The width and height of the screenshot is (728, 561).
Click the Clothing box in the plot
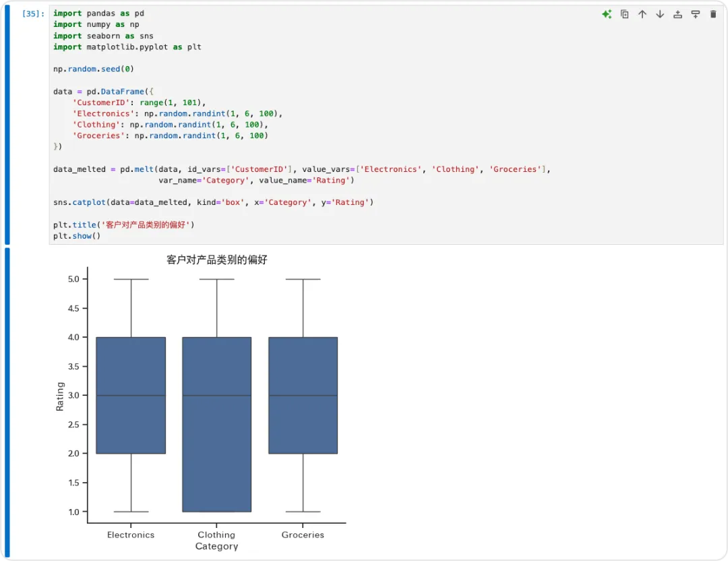pos(217,425)
